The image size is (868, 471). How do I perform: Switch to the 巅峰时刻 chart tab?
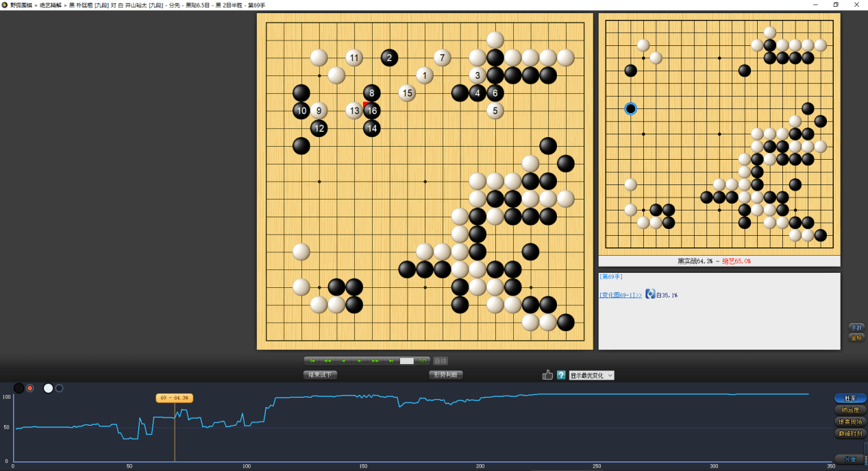(x=850, y=433)
